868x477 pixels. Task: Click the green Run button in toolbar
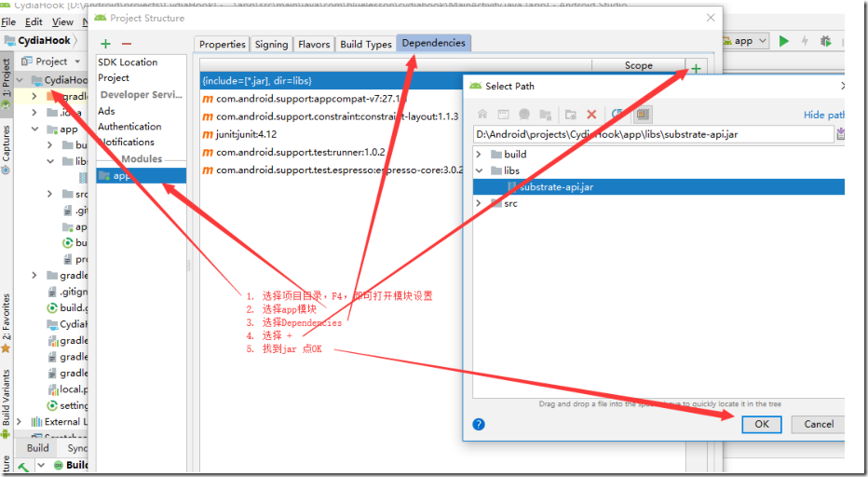[784, 41]
